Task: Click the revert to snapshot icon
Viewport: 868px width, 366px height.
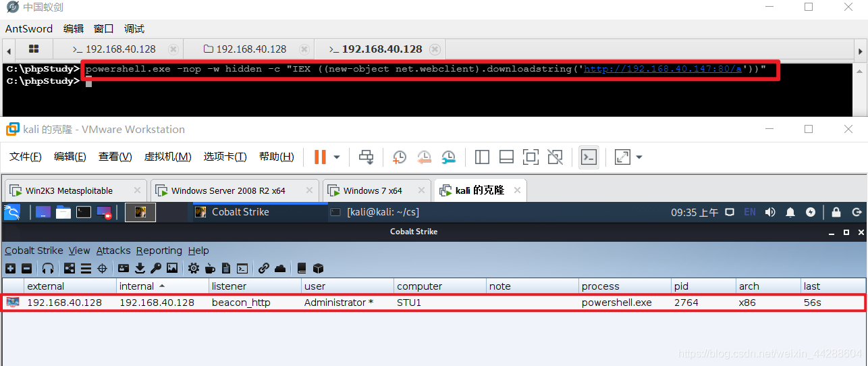Action: 424,157
